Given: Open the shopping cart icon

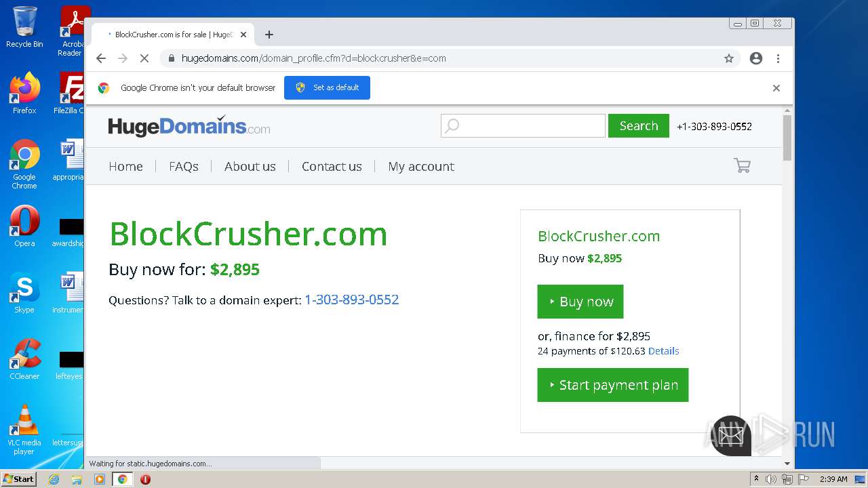Looking at the screenshot, I should [742, 165].
